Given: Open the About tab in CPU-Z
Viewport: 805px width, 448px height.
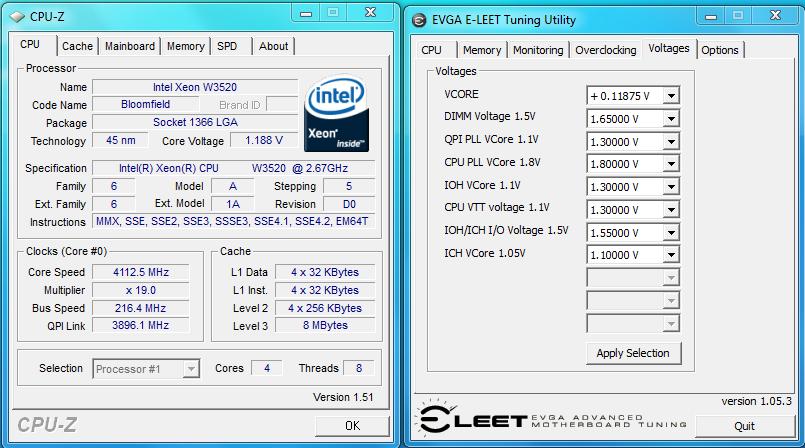Looking at the screenshot, I should 274,46.
